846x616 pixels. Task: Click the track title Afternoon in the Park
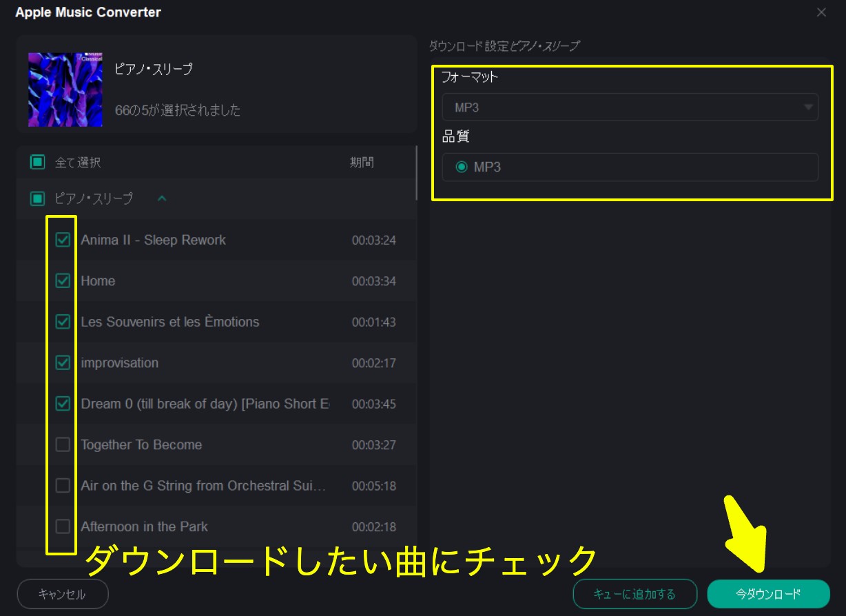tap(144, 526)
